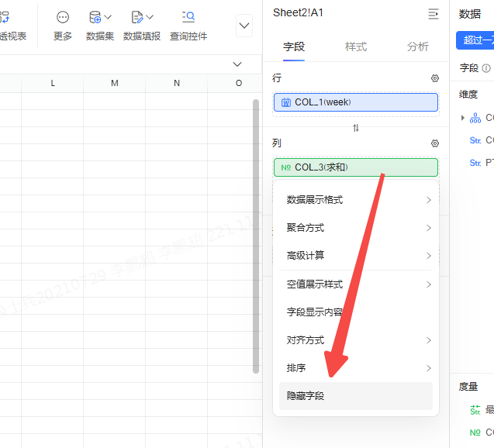Viewport: 494px width, 448px height.
Task: Expand the formula bar chevron
Action: point(237,64)
